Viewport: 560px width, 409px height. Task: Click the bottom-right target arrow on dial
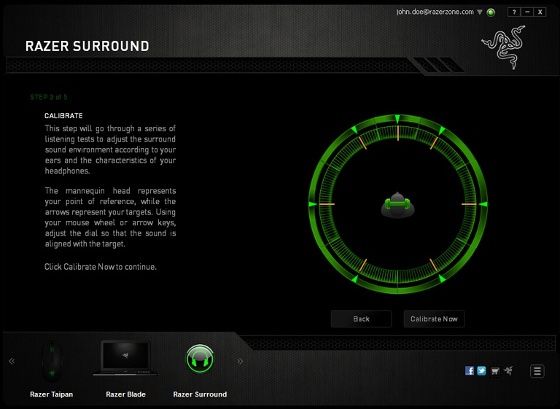tap(441, 279)
